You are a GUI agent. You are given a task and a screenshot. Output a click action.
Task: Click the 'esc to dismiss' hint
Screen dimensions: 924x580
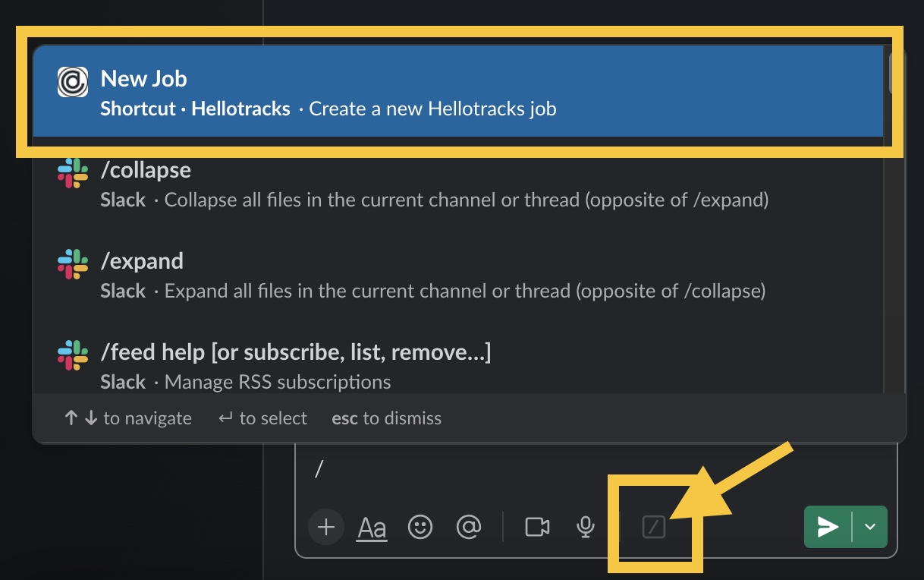[386, 418]
